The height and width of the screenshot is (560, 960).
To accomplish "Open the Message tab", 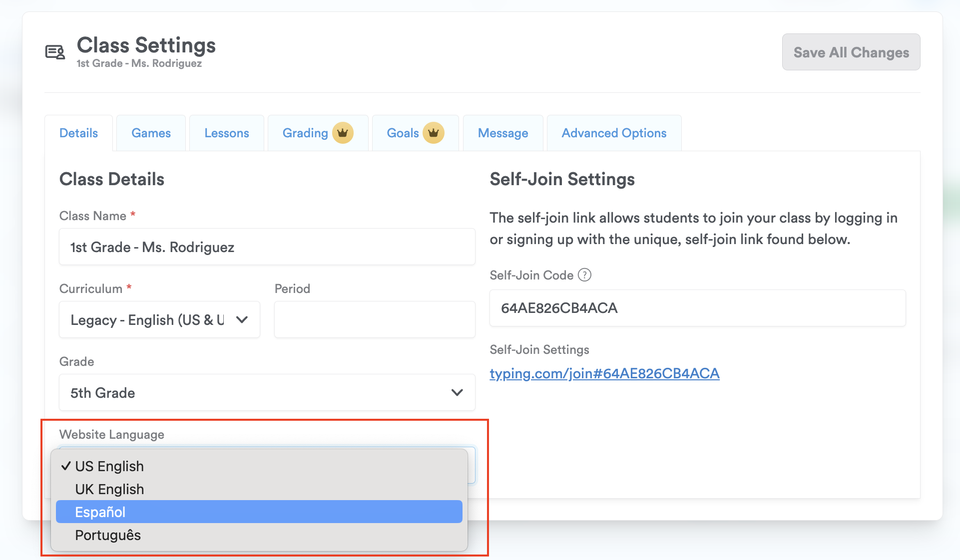I will 502,133.
